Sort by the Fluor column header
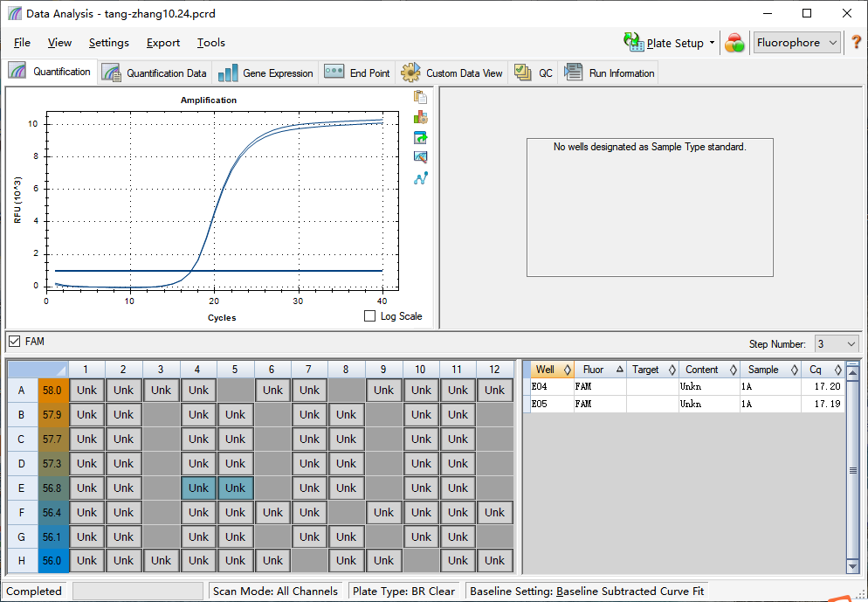The image size is (868, 602). 600,370
